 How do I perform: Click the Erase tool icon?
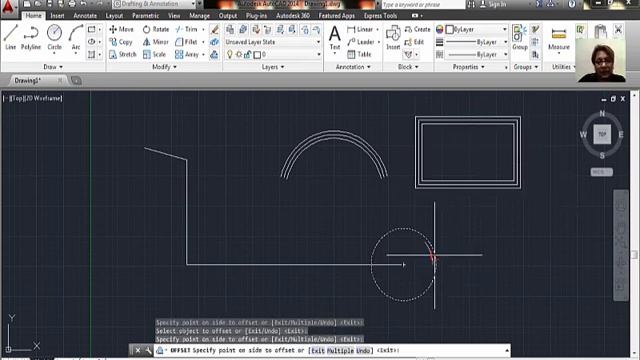(215, 29)
